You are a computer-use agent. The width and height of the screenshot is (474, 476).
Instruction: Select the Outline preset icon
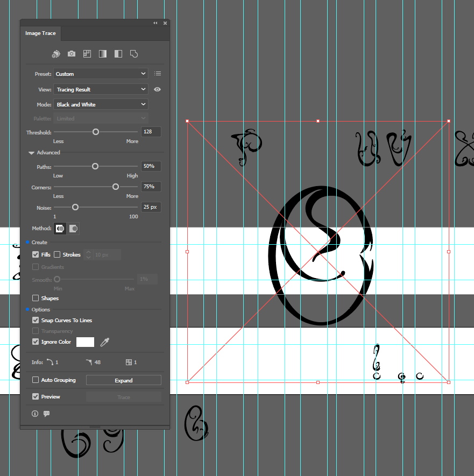tap(135, 54)
